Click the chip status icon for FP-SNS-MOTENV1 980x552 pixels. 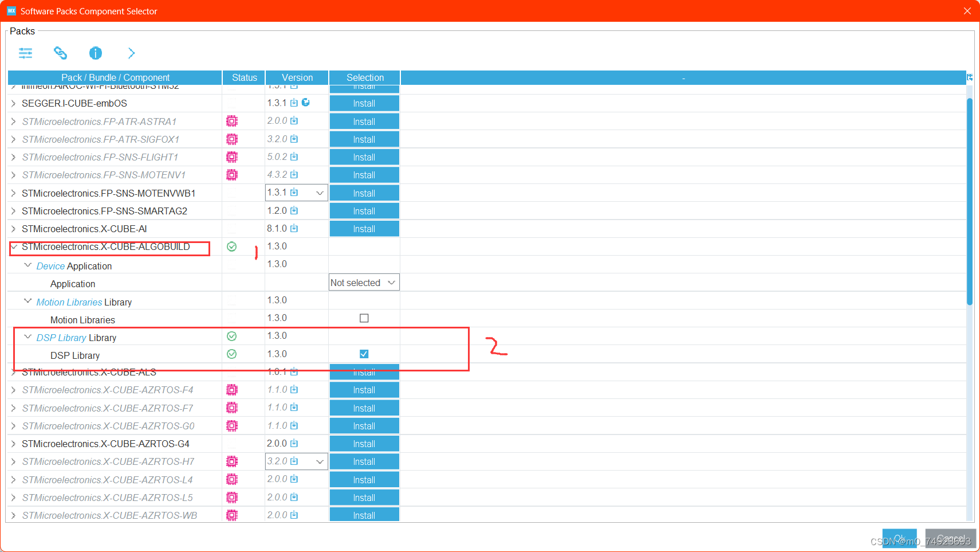tap(232, 174)
